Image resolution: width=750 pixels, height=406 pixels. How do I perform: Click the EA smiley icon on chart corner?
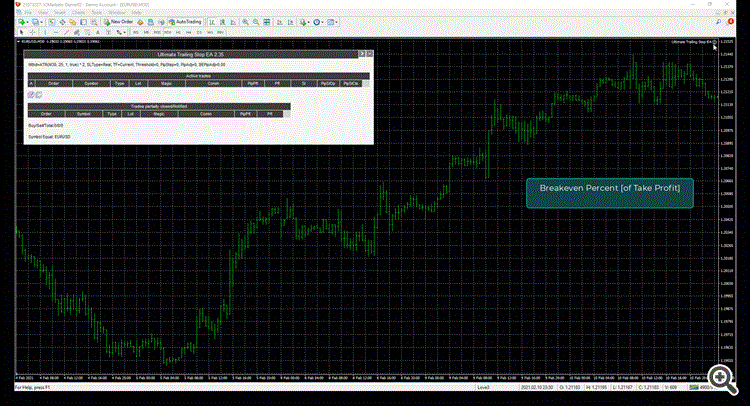715,42
